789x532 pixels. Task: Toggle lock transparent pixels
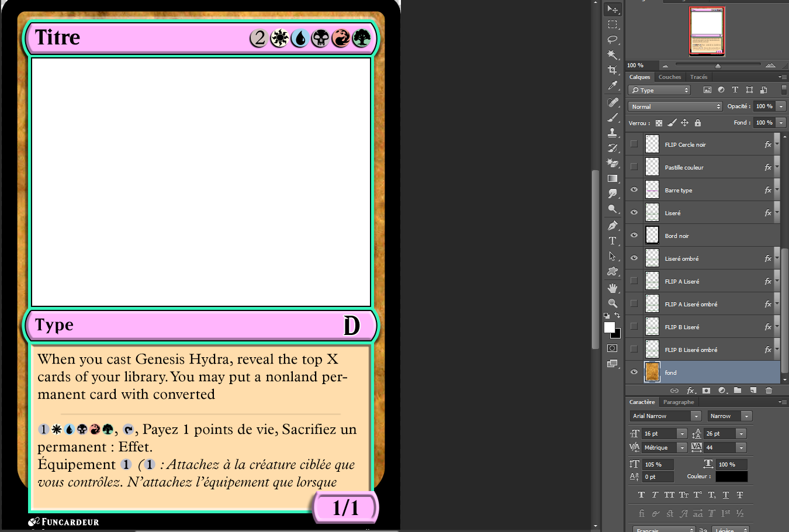point(659,123)
